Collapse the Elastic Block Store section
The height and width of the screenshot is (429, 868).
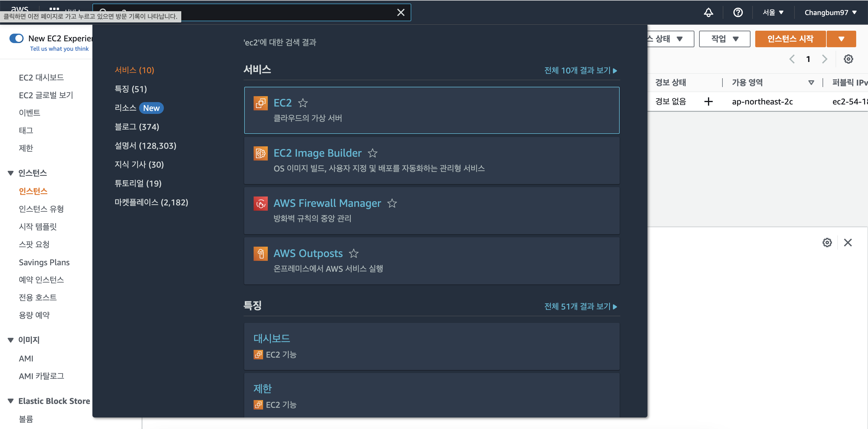(11, 401)
